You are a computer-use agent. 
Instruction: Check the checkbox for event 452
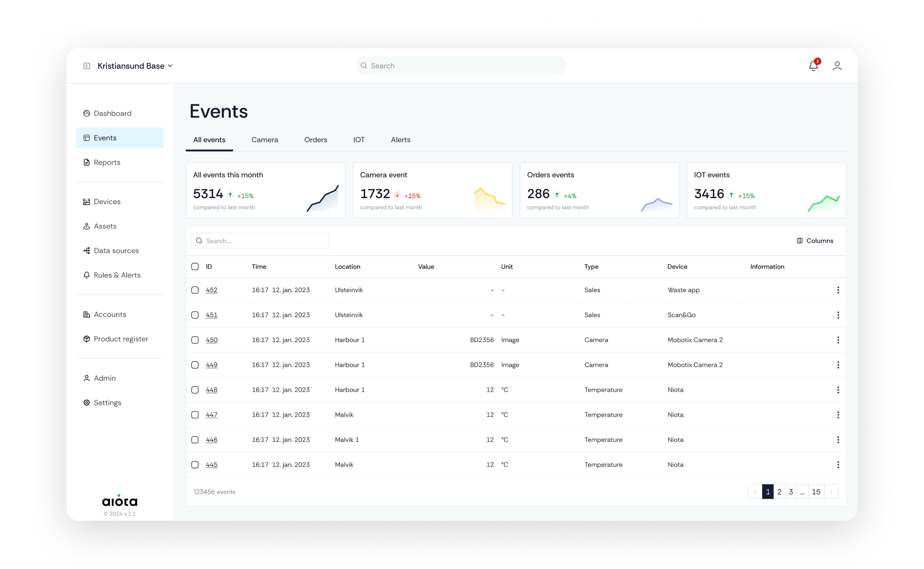click(195, 290)
